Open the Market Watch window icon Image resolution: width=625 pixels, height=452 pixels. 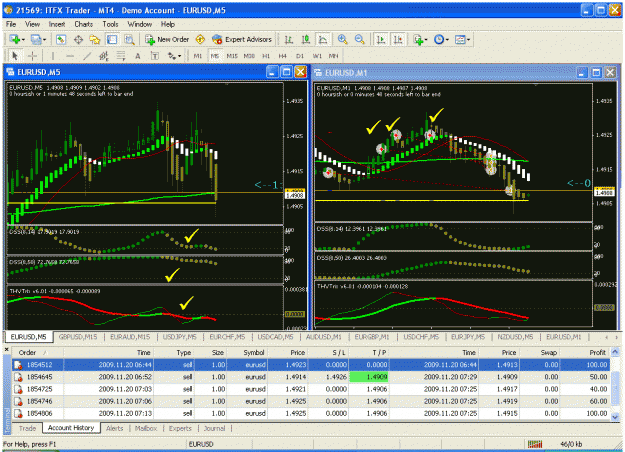click(x=61, y=39)
